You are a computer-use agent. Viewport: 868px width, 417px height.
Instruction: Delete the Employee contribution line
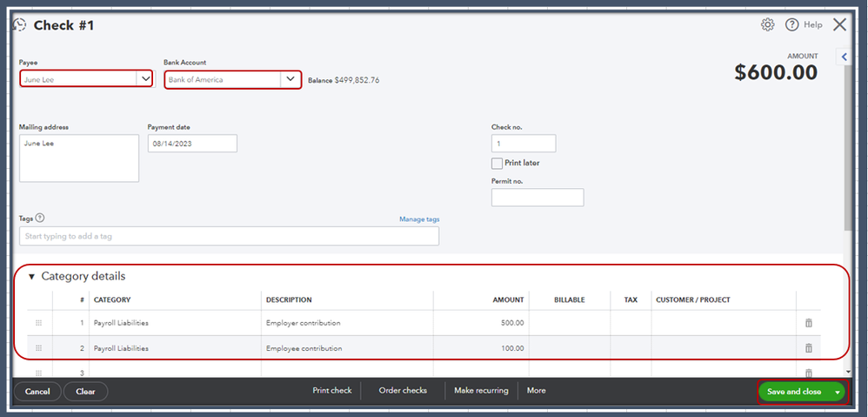(x=808, y=348)
